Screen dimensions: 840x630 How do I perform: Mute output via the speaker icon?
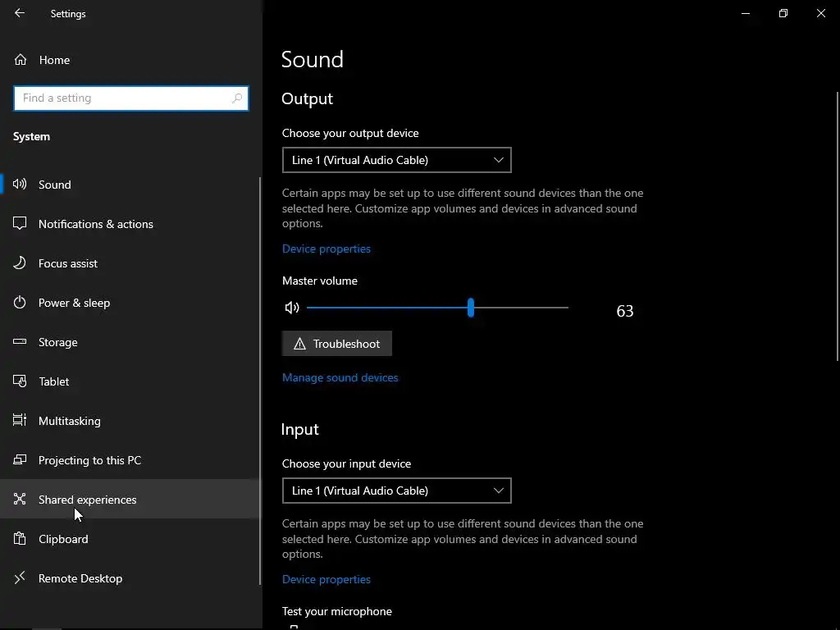(x=292, y=308)
